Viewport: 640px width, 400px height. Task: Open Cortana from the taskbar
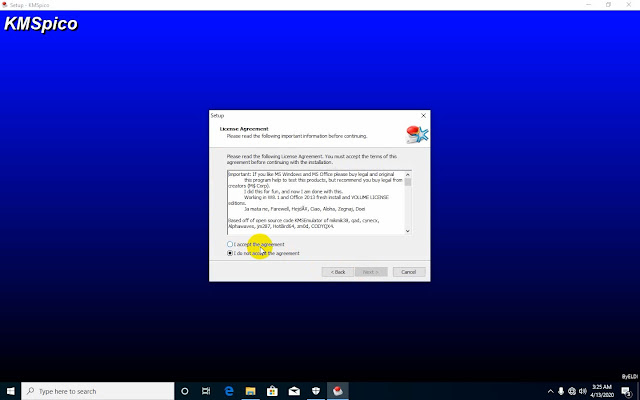(x=184, y=391)
